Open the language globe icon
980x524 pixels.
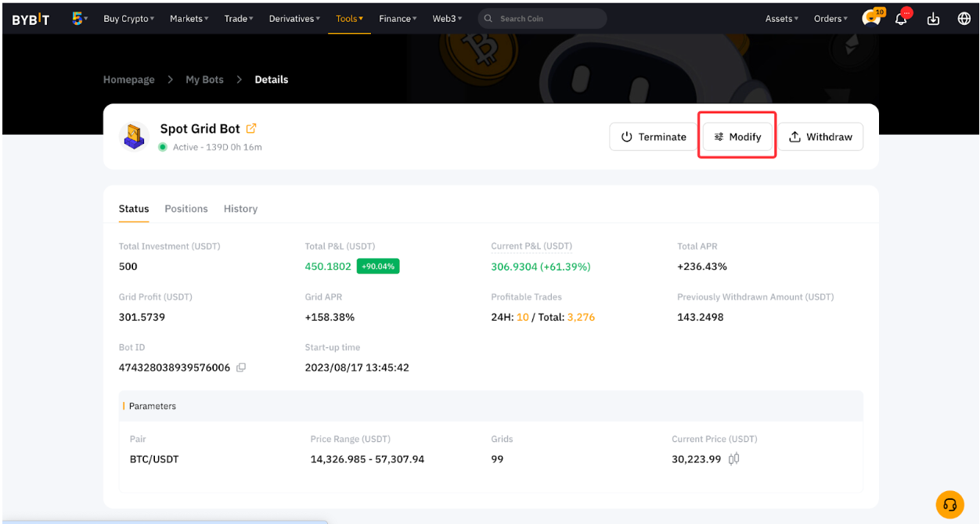click(x=964, y=19)
